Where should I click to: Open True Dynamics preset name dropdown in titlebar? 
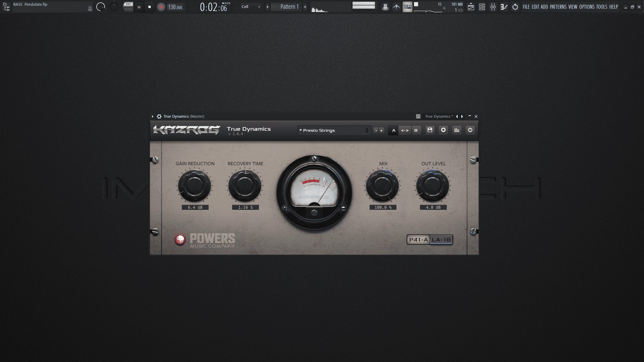click(x=439, y=117)
